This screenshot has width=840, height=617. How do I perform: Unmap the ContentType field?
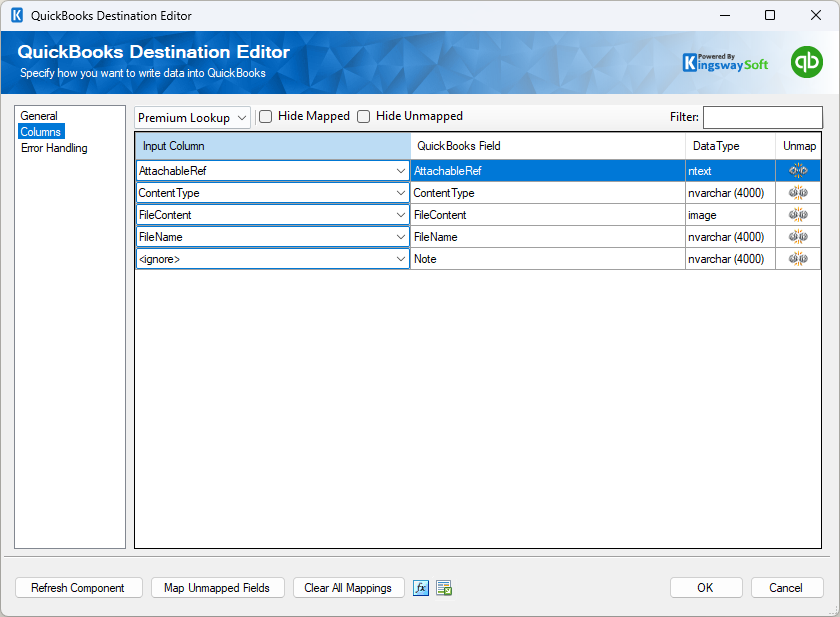[798, 193]
